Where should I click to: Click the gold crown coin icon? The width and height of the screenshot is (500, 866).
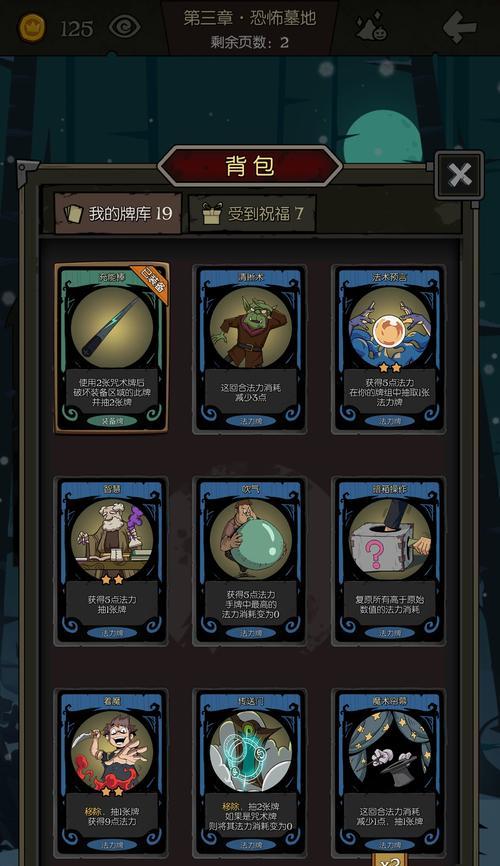(x=33, y=27)
